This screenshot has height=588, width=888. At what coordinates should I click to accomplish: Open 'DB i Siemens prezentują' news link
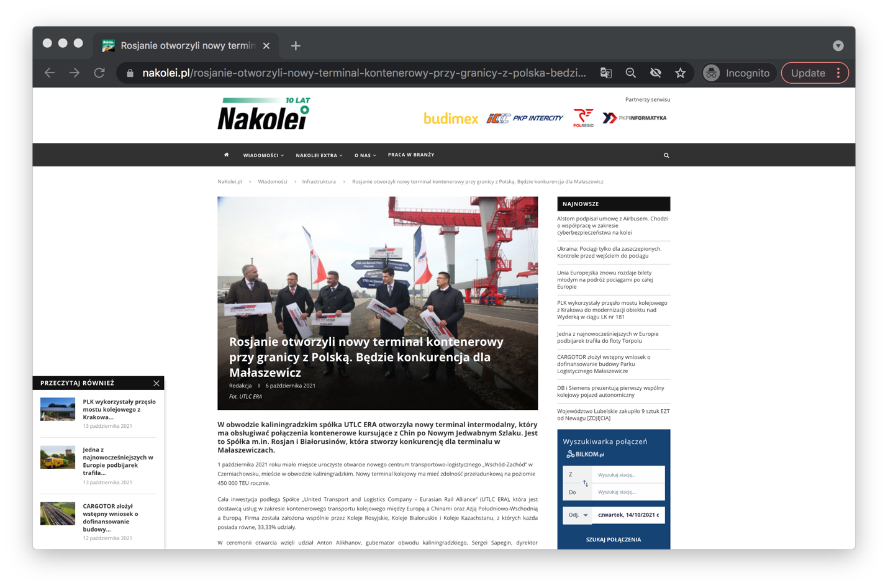pyautogui.click(x=610, y=391)
